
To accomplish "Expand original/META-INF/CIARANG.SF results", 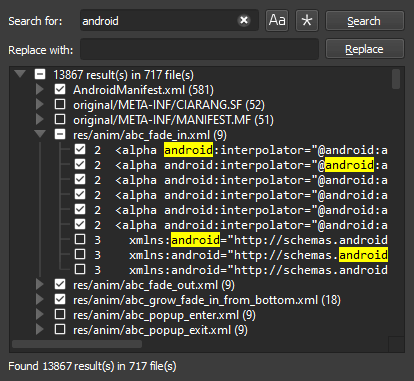I will click(40, 104).
